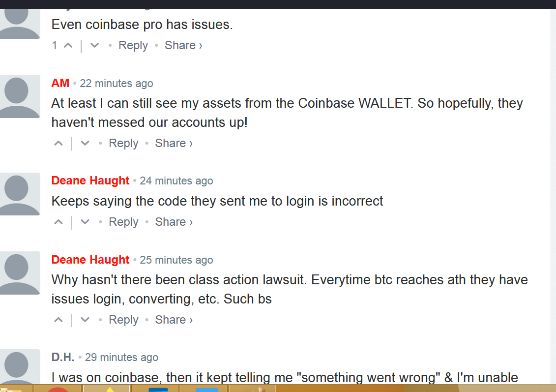Click AM's avatar thumbnail
The height and width of the screenshot is (392, 556).
pyautogui.click(x=20, y=96)
